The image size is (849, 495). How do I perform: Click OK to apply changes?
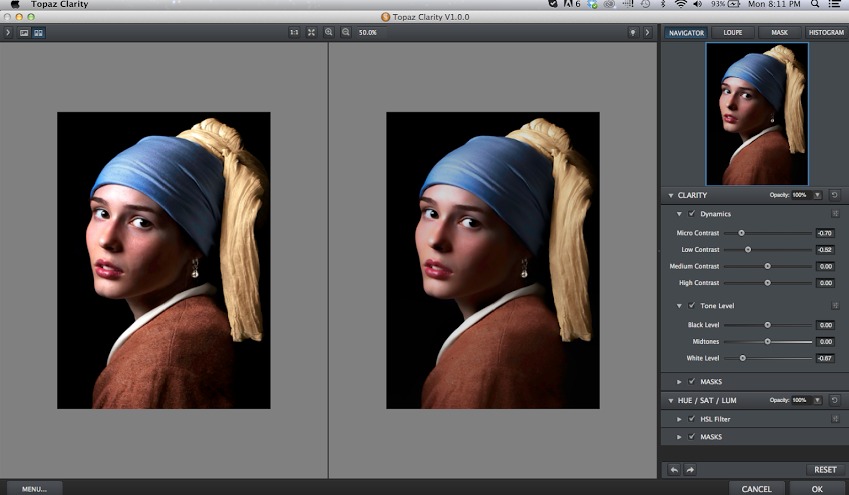coord(817,489)
